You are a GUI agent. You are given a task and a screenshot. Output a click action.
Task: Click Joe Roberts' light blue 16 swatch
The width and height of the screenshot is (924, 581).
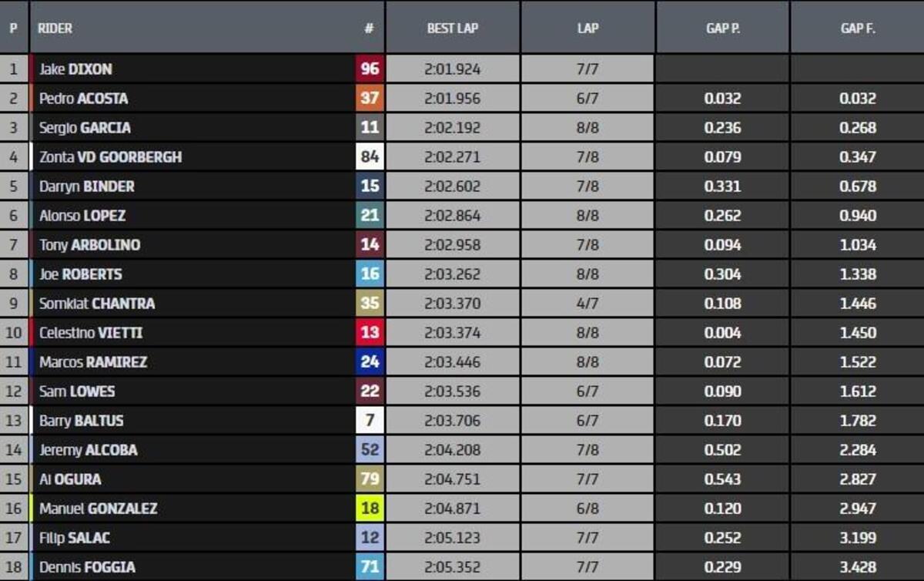pyautogui.click(x=370, y=274)
